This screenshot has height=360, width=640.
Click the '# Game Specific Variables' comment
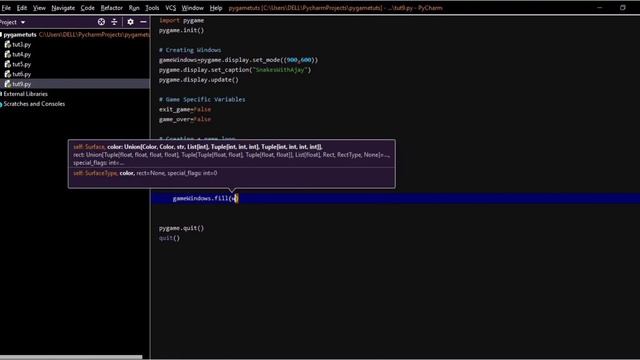202,99
